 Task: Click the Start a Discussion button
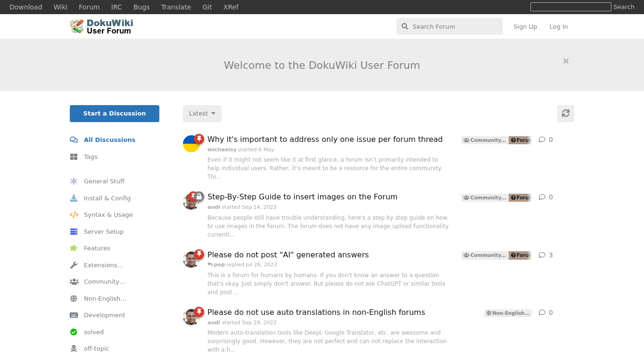coord(115,114)
